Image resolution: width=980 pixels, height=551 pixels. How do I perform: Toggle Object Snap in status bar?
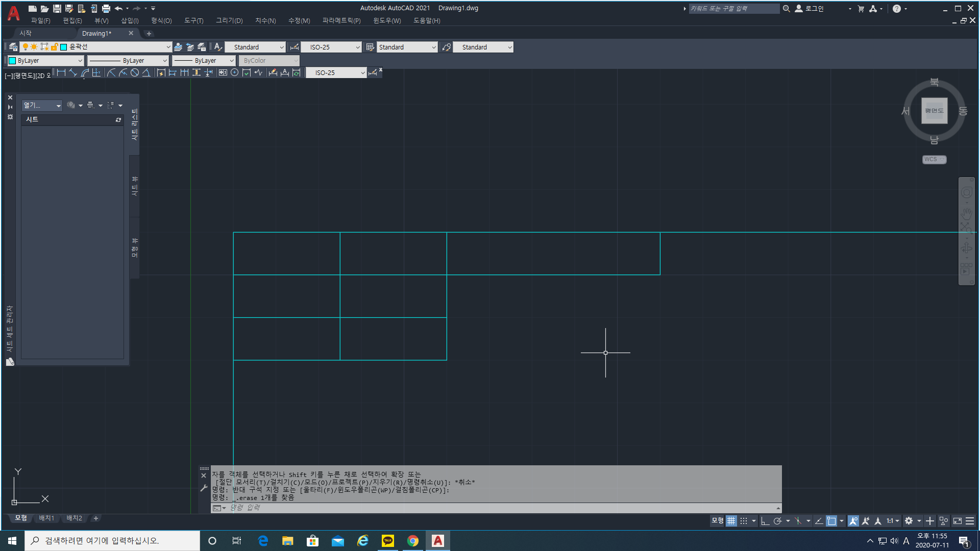[831, 521]
